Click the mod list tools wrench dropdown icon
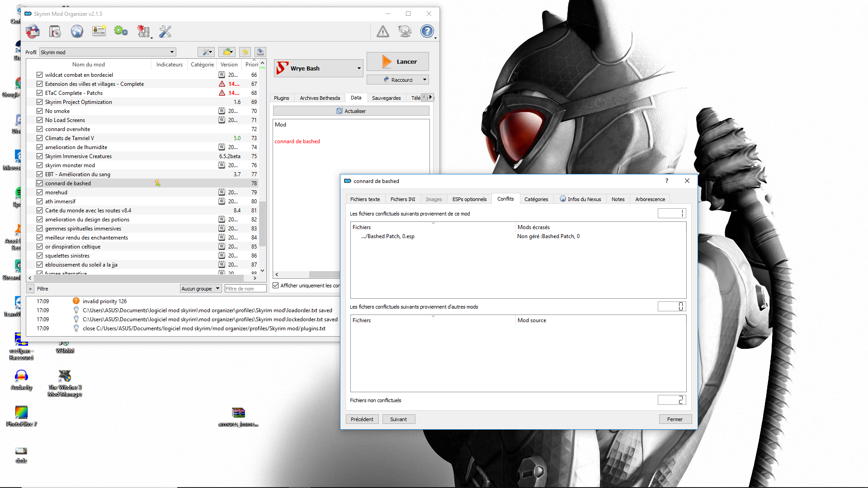The height and width of the screenshot is (488, 868). click(206, 52)
